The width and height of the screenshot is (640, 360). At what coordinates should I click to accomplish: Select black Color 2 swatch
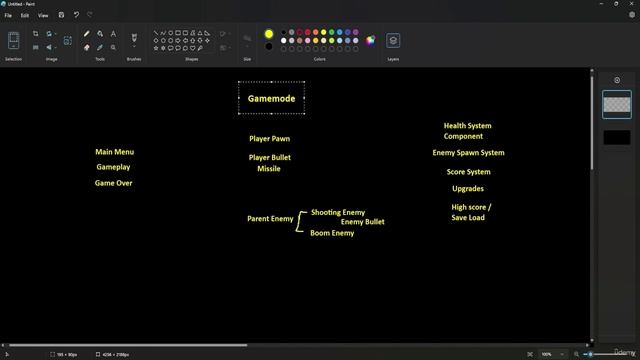click(x=269, y=47)
